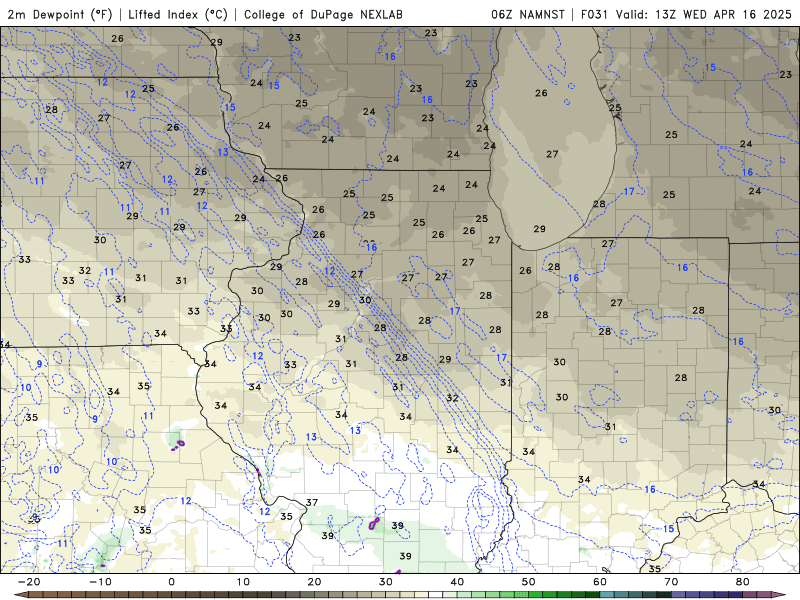Click the "70" label on color scale
This screenshot has height=600, width=800.
click(x=671, y=582)
